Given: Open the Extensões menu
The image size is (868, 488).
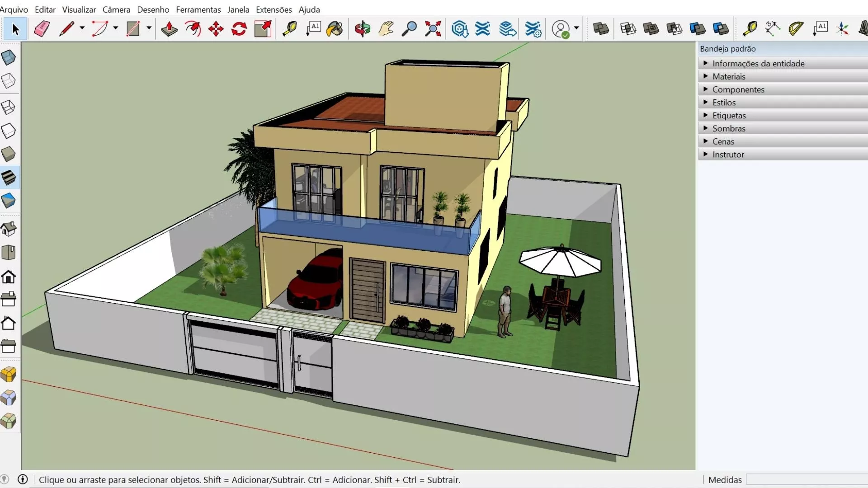Looking at the screenshot, I should [x=274, y=9].
